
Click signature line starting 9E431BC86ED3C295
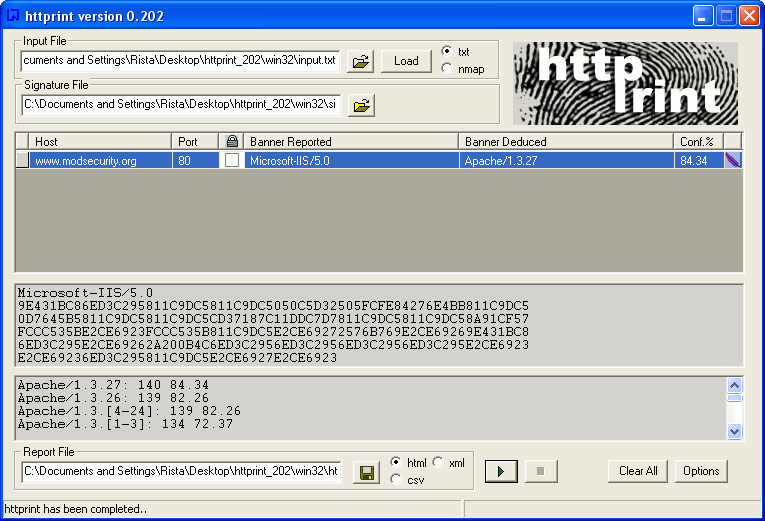tap(273, 306)
